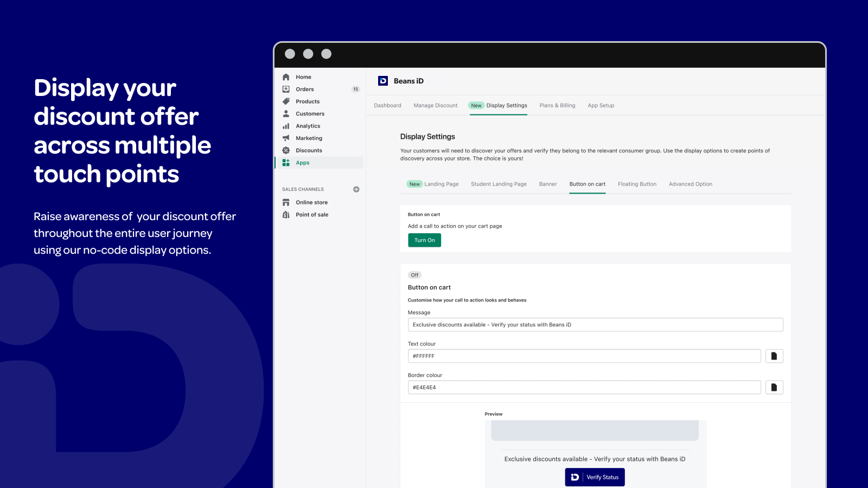The image size is (868, 488).
Task: Select the Floating Button sub-tab
Action: [637, 184]
